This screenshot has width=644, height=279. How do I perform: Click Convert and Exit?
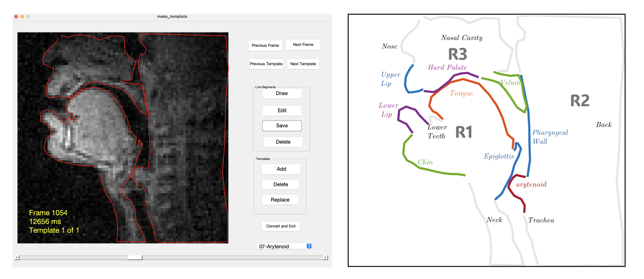click(x=281, y=226)
